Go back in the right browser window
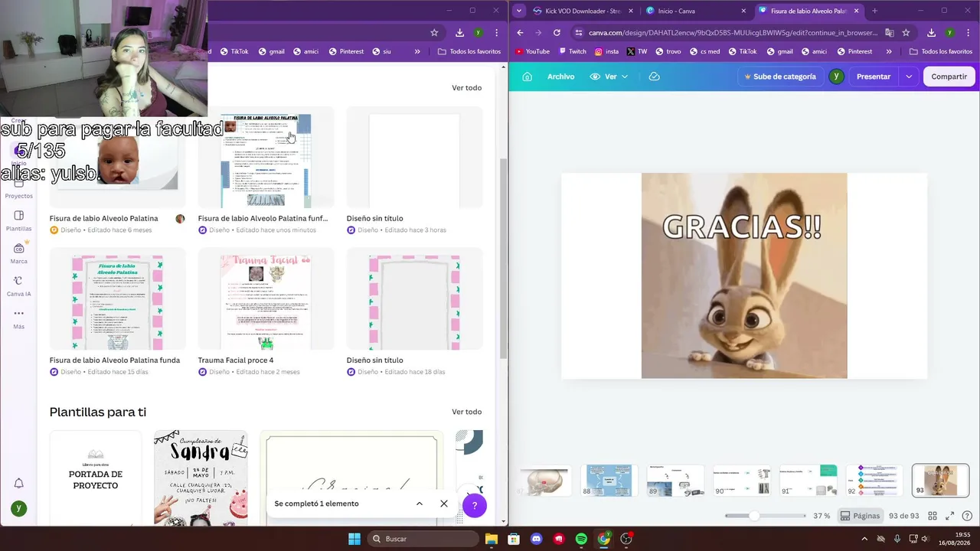Viewport: 980px width, 551px height. [x=521, y=33]
